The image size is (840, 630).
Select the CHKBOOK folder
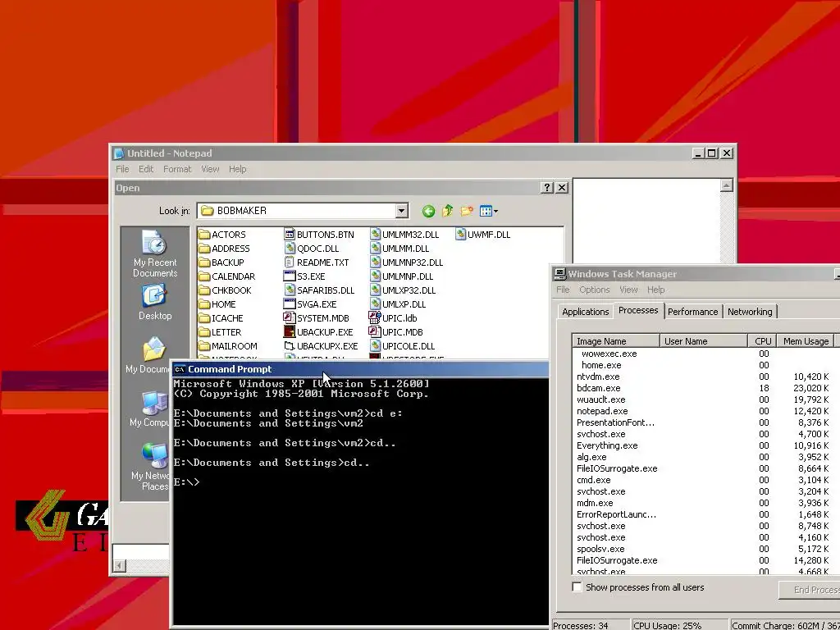point(225,290)
